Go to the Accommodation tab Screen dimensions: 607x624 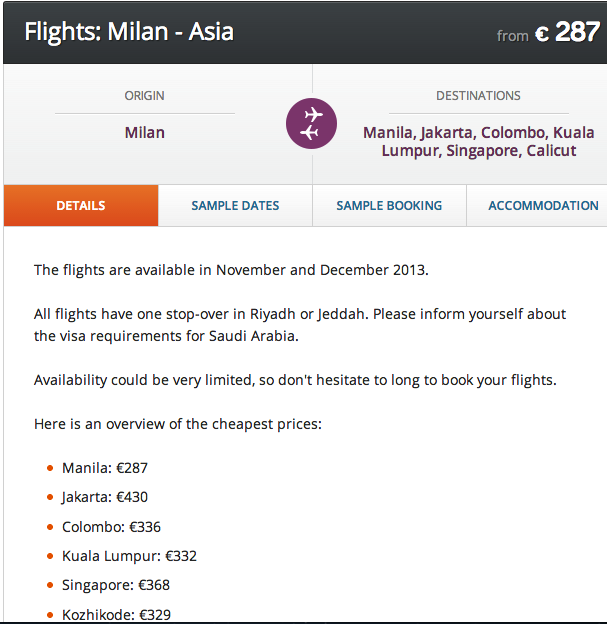543,206
